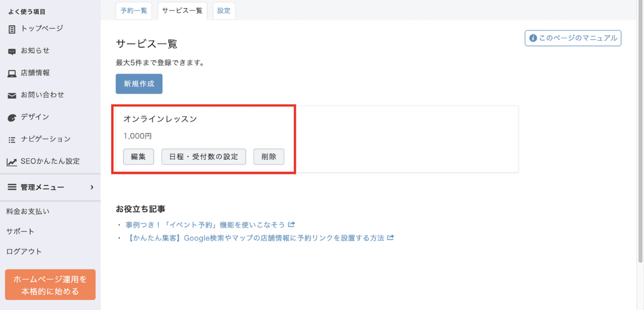Open 日程・受付数の設定 for the service
The image size is (644, 310).
(203, 156)
